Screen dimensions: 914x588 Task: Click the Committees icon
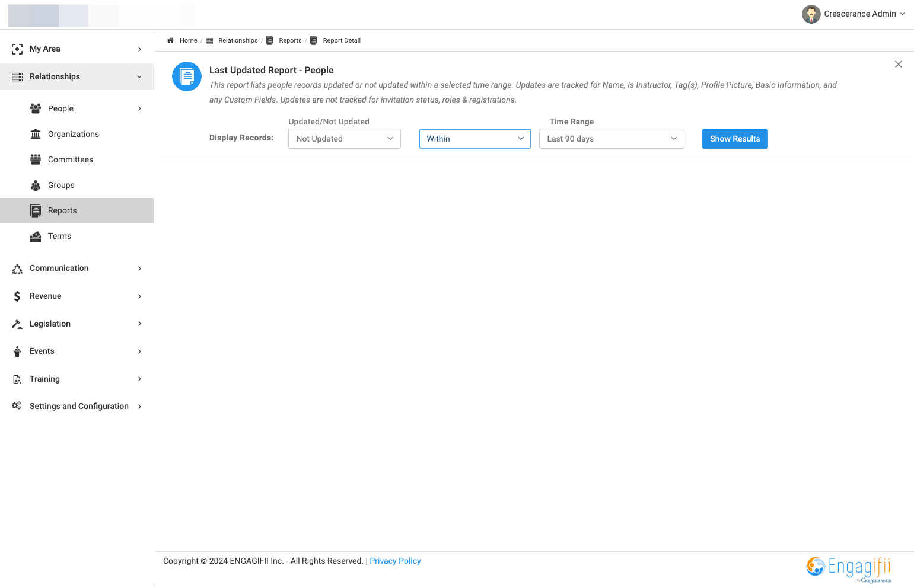pos(36,159)
